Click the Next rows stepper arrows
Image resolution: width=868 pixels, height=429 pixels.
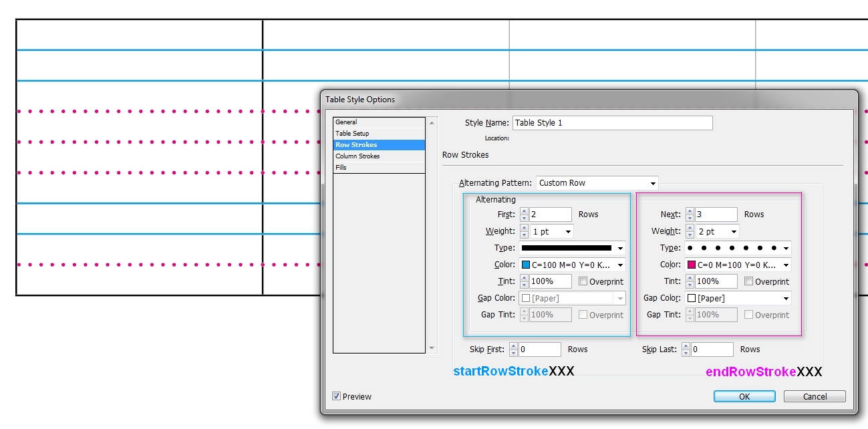690,214
